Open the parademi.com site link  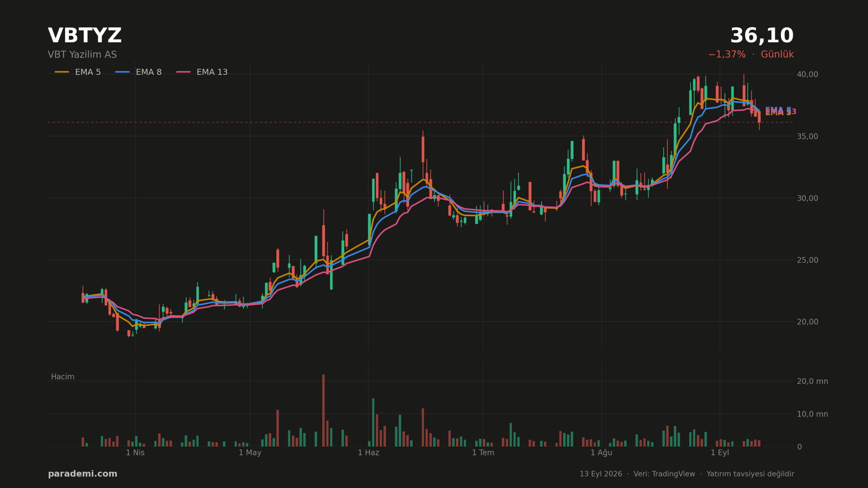82,474
